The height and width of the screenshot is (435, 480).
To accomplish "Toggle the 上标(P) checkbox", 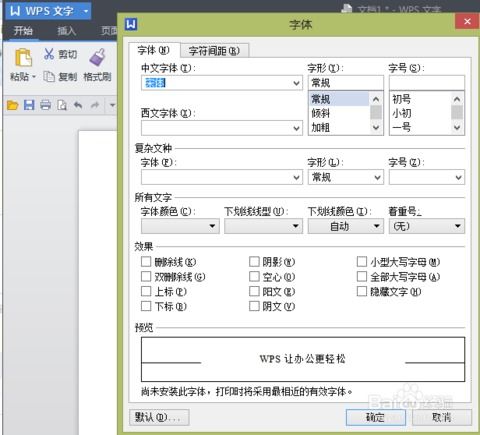I will (x=146, y=291).
